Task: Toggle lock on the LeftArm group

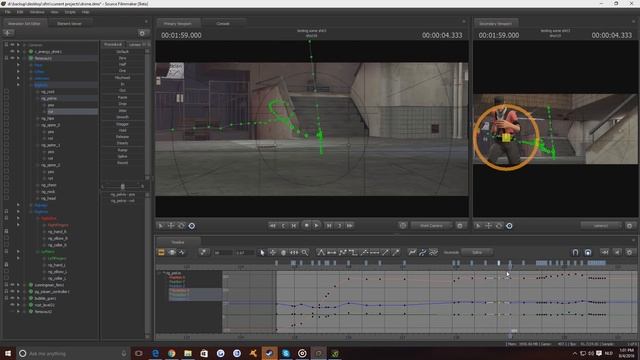Action: point(6,251)
